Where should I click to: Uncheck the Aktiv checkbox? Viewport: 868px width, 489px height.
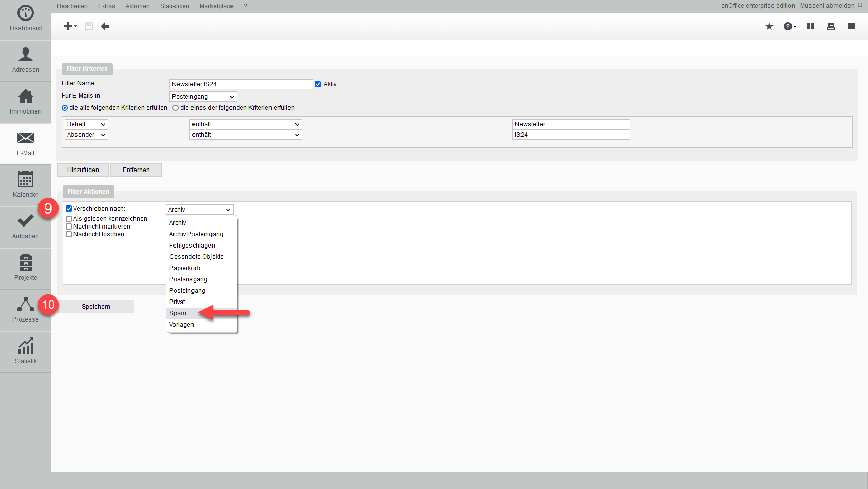coord(318,84)
